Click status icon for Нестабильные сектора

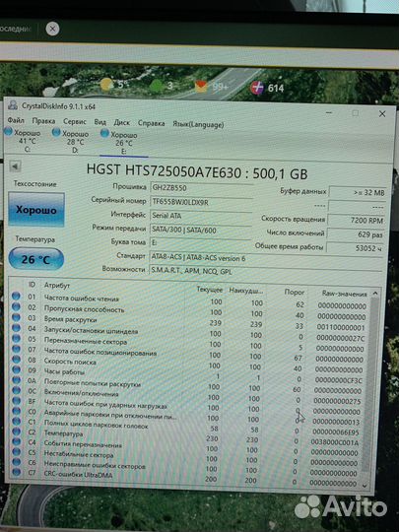click(x=16, y=451)
